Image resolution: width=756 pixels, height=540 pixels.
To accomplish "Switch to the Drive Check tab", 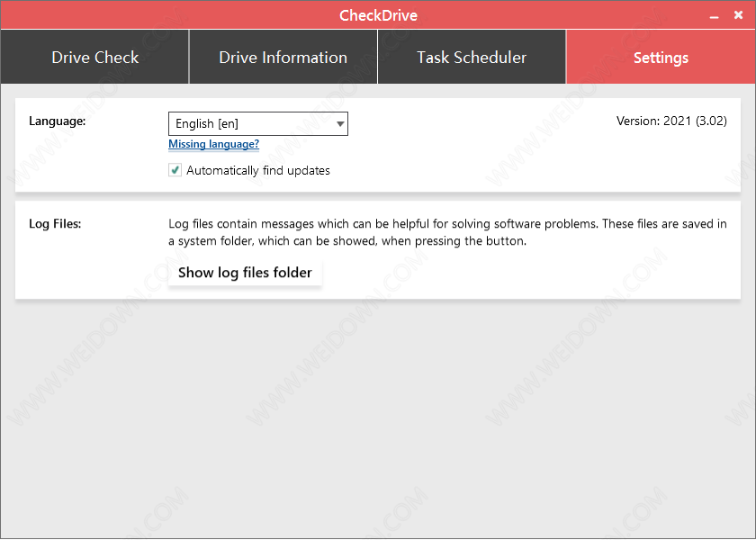I will point(94,57).
